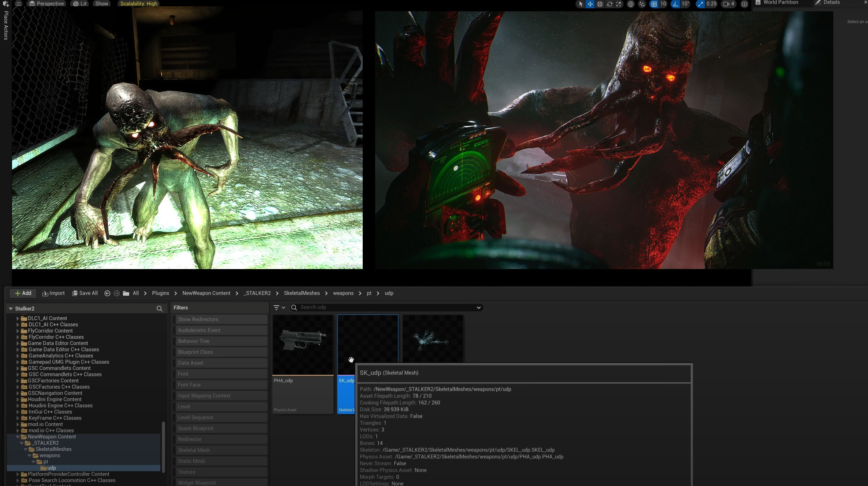Open viewport layout grid icon

[745, 4]
